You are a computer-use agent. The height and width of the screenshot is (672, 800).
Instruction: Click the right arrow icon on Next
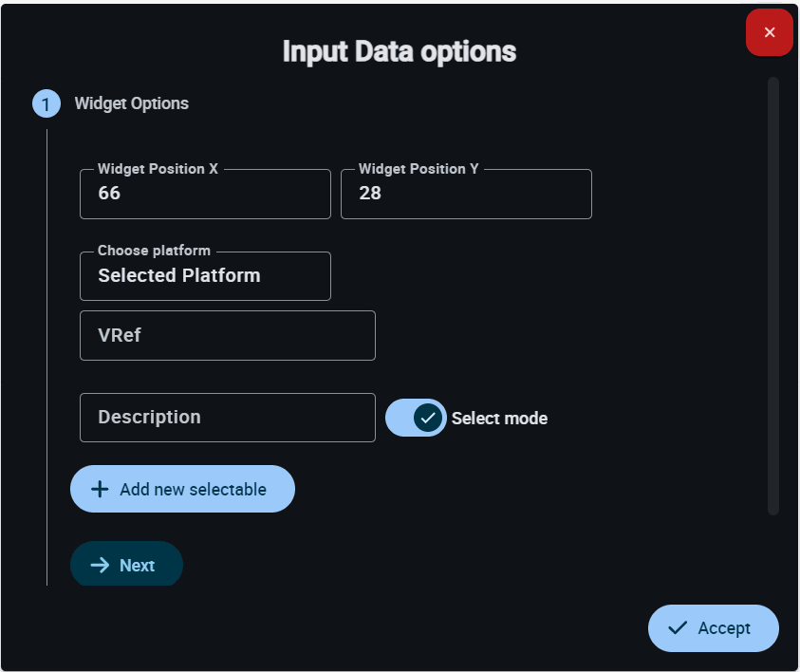(100, 565)
